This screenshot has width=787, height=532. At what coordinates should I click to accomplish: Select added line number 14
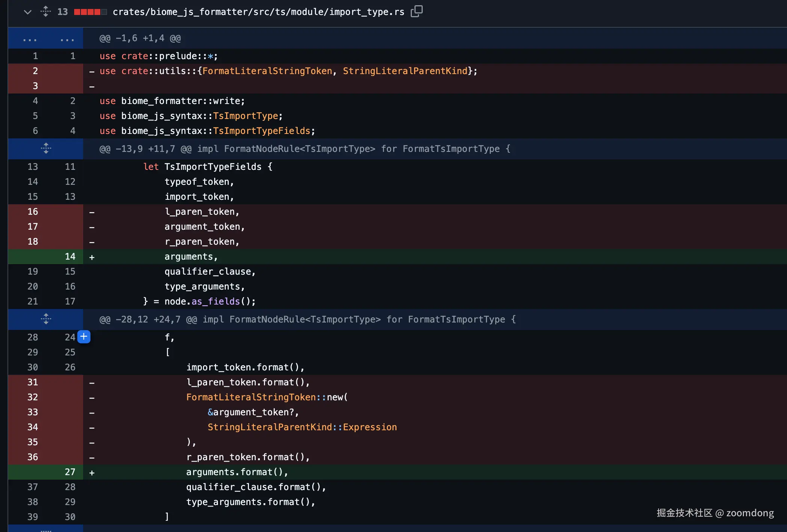(x=70, y=257)
